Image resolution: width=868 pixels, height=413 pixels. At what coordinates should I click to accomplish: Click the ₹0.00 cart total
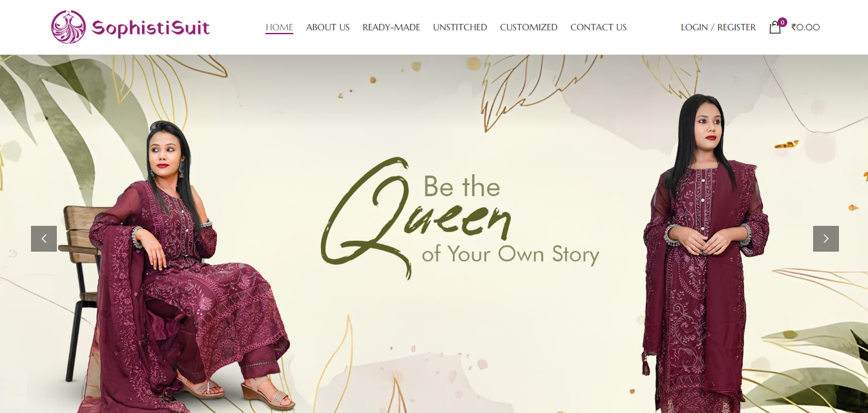coord(805,27)
